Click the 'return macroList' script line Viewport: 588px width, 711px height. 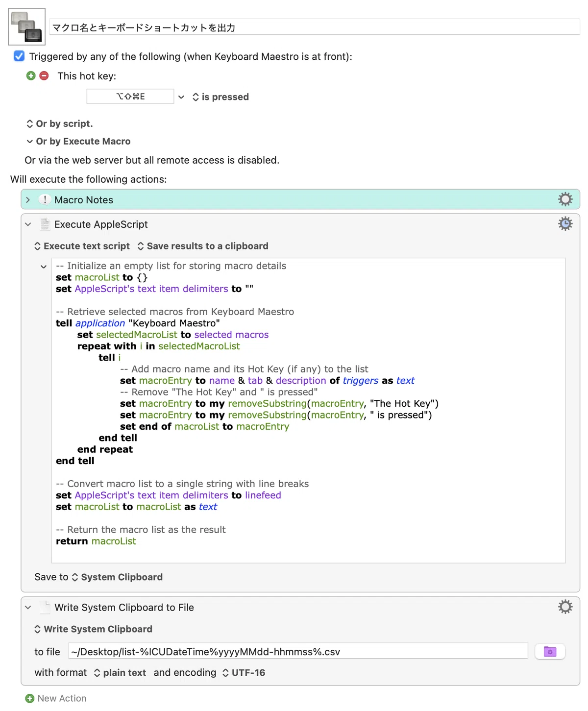[96, 541]
